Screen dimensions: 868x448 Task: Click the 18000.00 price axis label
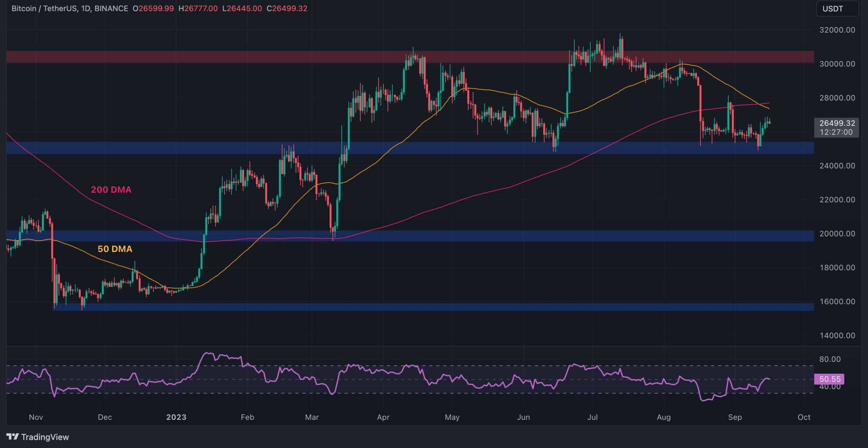837,267
